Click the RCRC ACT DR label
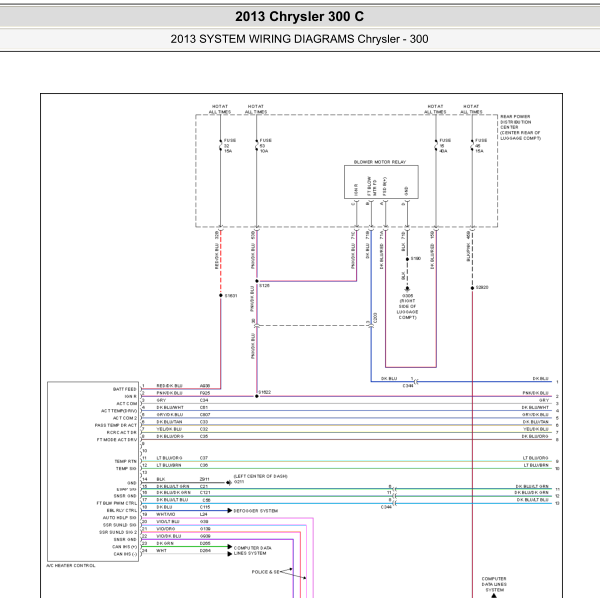 [121, 433]
